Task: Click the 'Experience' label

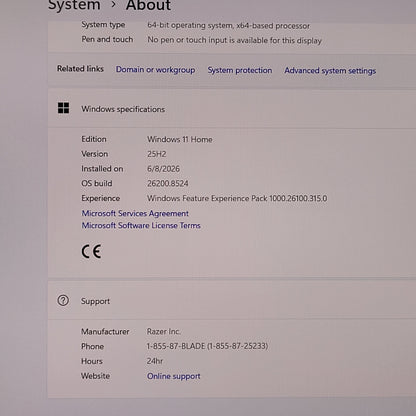Action: coord(101,198)
